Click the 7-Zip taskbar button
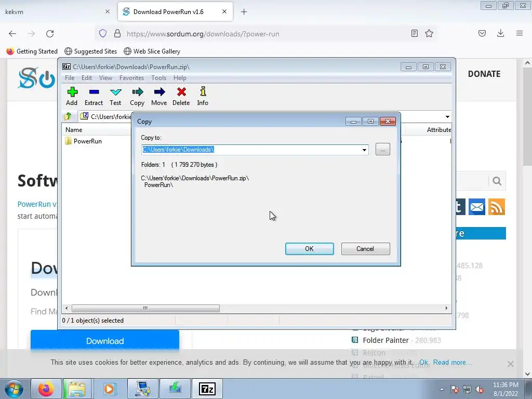 [207, 389]
